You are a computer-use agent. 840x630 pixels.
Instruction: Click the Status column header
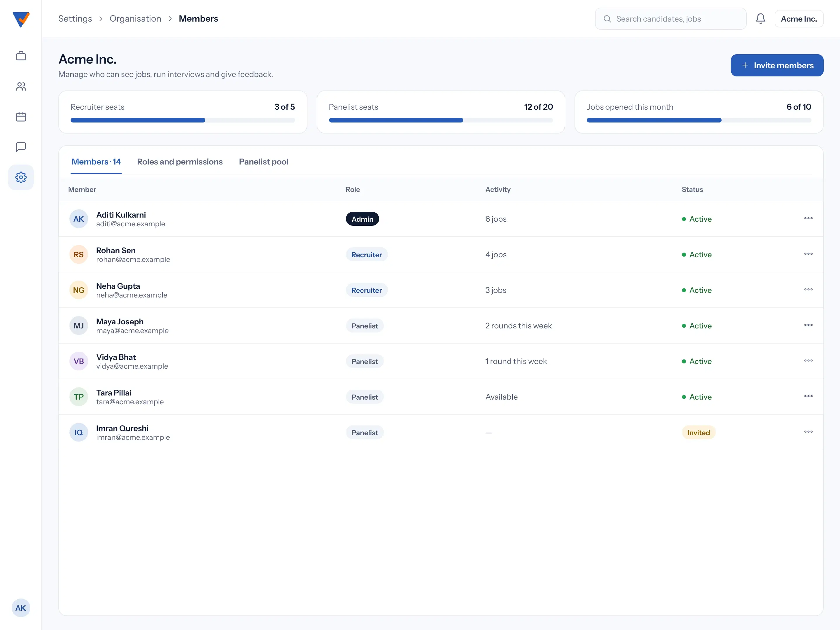[x=692, y=190]
